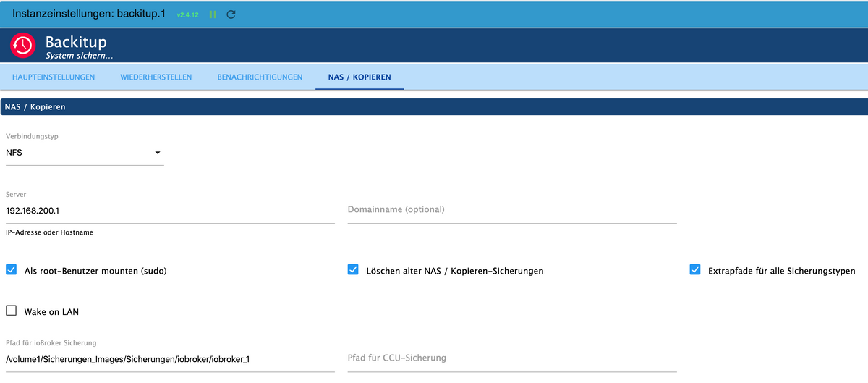Click the Server IP address field
Screen dimensions: 868x383
tap(170, 211)
